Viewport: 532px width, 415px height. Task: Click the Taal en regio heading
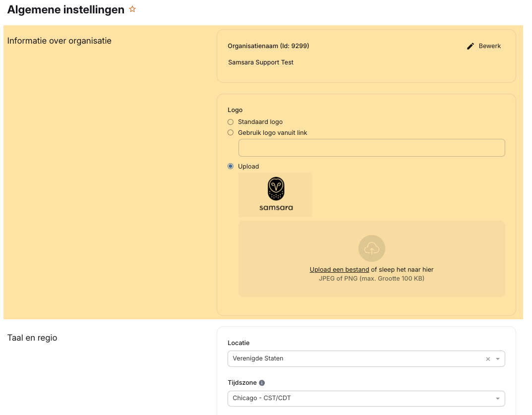coord(32,338)
